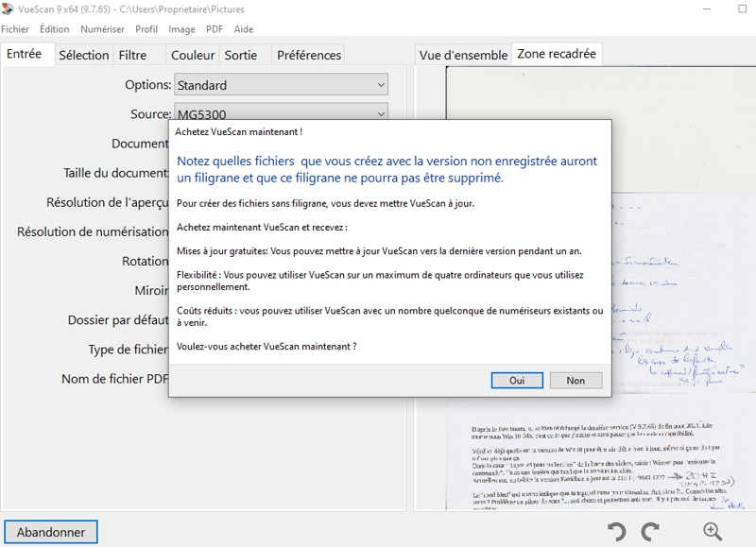Click the rotate right icon

pyautogui.click(x=650, y=532)
